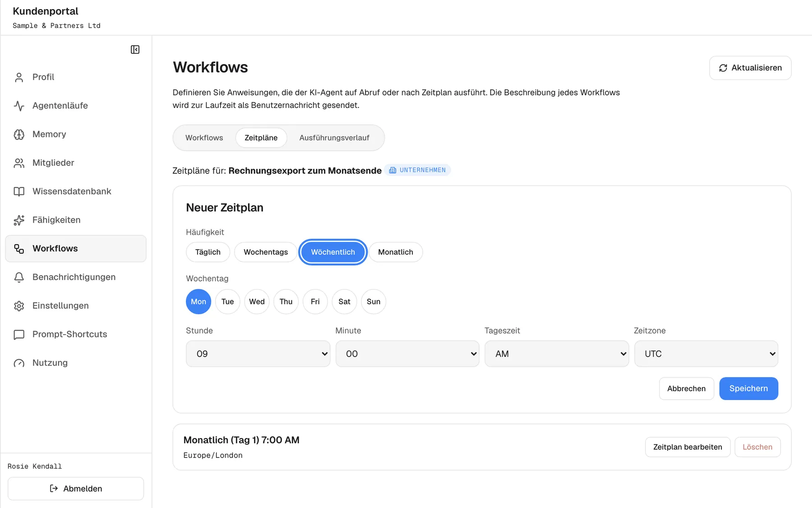
Task: Toggle Wed weekday selection
Action: [257, 302]
